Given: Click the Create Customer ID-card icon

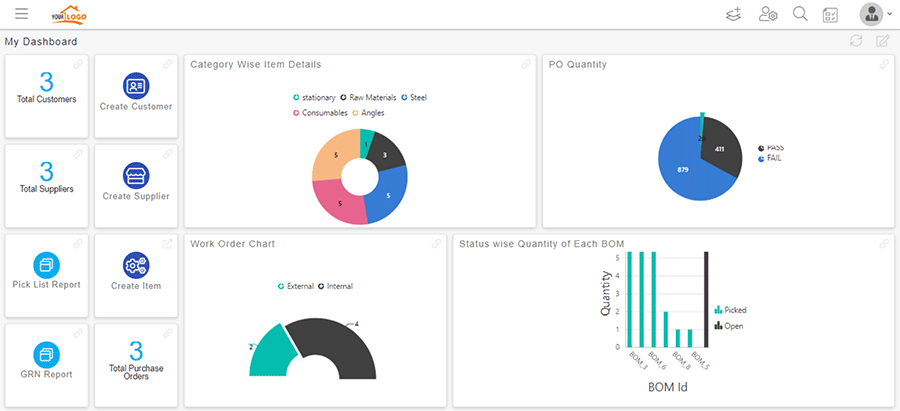Looking at the screenshot, I should pos(136,86).
